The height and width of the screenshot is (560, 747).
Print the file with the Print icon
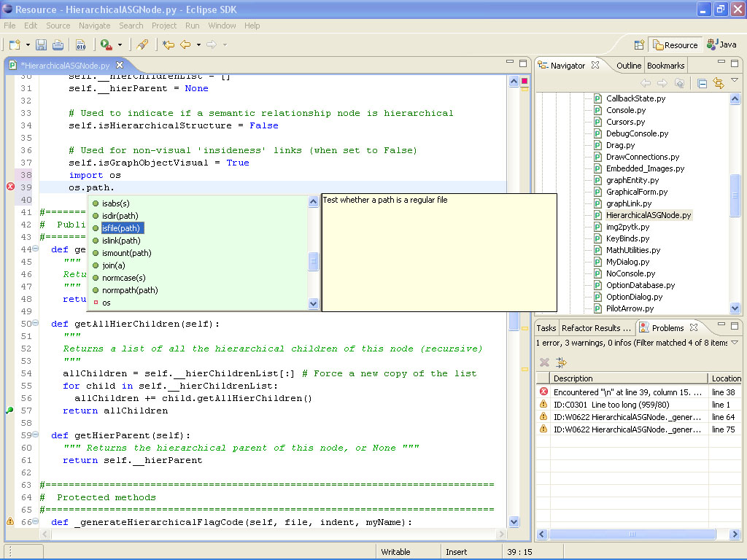click(x=58, y=44)
